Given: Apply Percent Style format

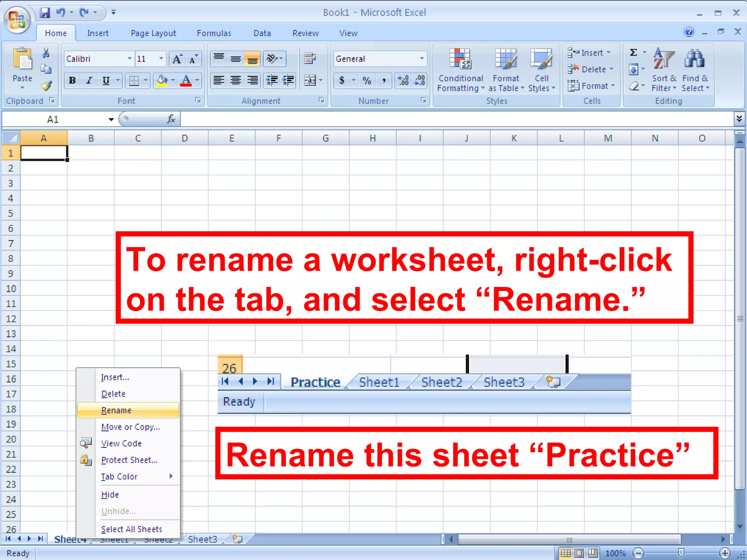Looking at the screenshot, I should [367, 81].
